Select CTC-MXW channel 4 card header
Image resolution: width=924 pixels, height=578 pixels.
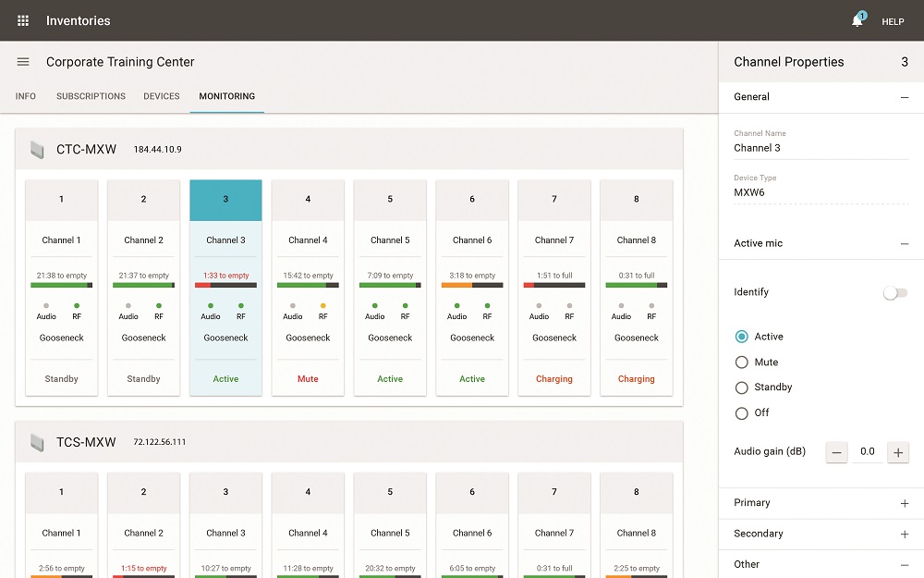point(308,200)
